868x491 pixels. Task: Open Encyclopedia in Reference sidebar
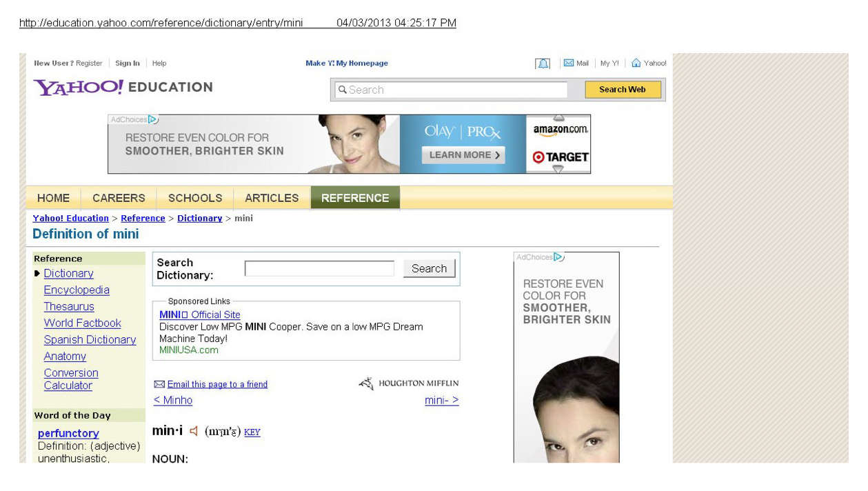tap(77, 290)
